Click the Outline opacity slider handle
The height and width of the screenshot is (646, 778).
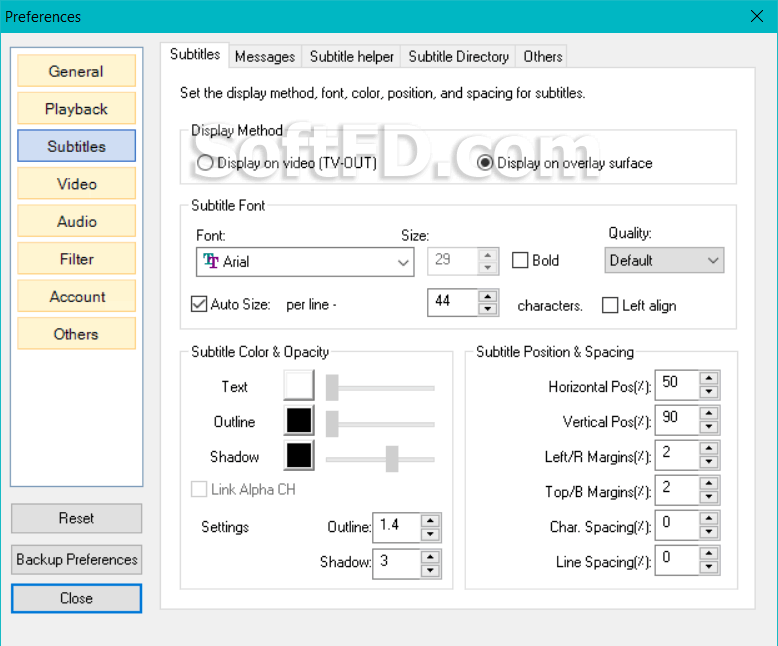pos(332,424)
